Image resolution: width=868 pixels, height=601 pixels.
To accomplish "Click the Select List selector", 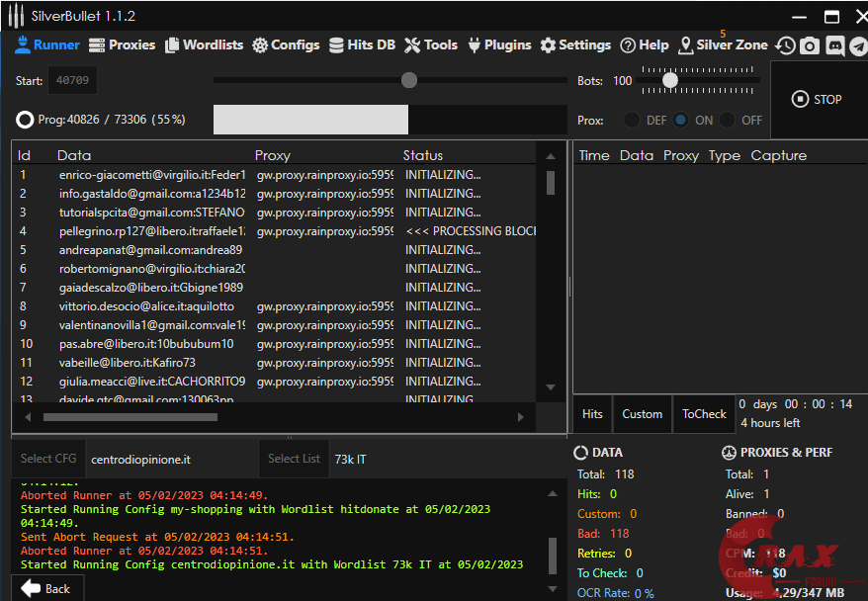I will pos(294,459).
